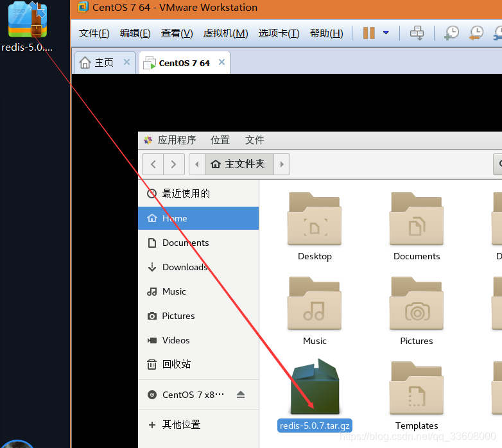The height and width of the screenshot is (448, 502).
Task: Click the right path-bar arrow
Action: (x=282, y=164)
